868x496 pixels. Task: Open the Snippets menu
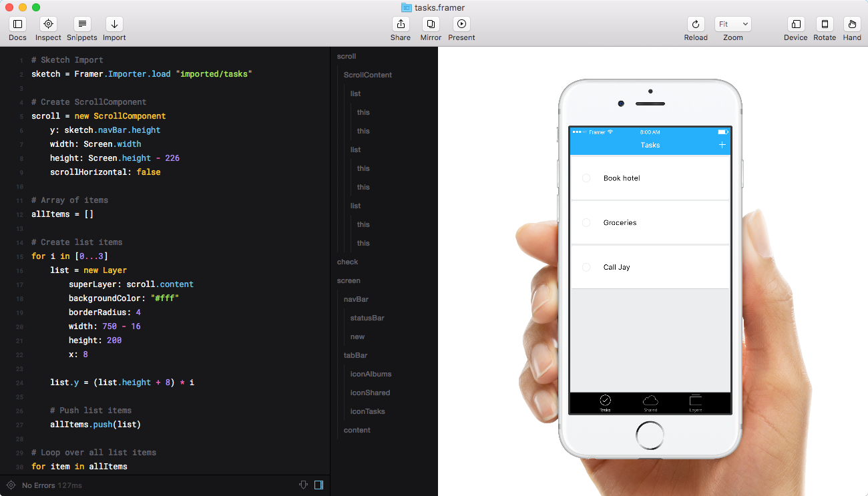pos(82,24)
